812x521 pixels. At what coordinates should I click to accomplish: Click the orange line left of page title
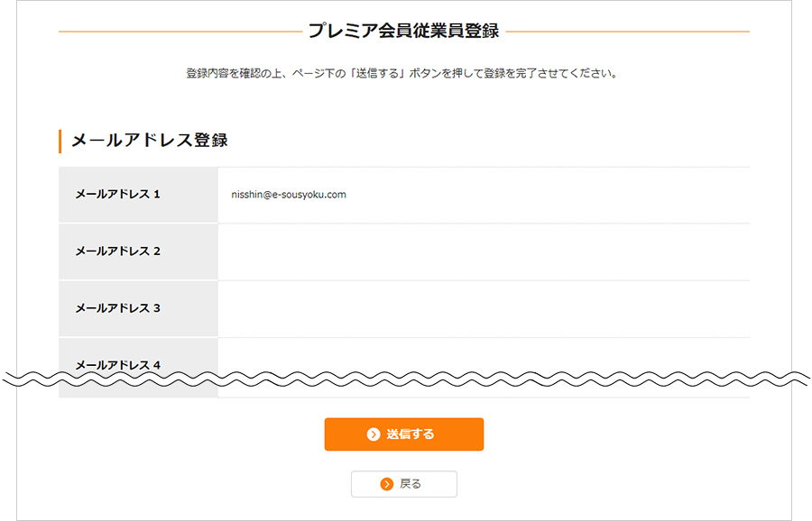[179, 32]
